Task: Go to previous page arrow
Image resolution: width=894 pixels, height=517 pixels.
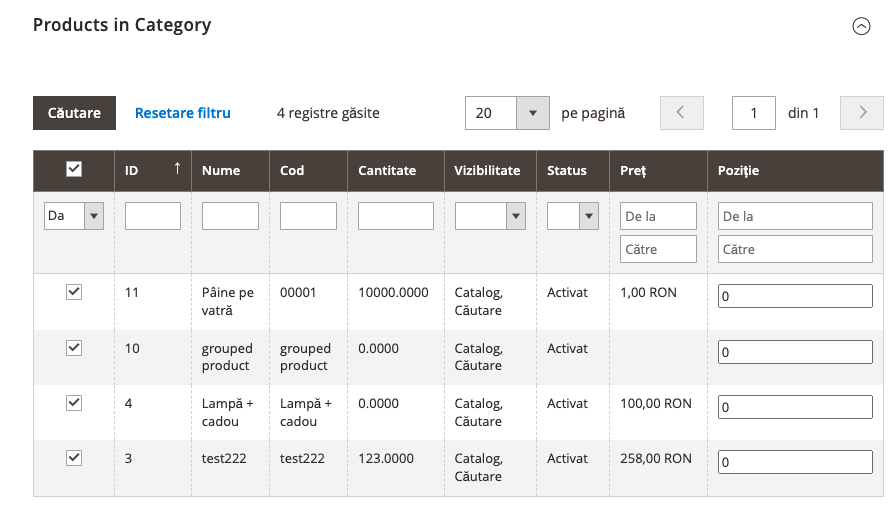Action: point(681,113)
